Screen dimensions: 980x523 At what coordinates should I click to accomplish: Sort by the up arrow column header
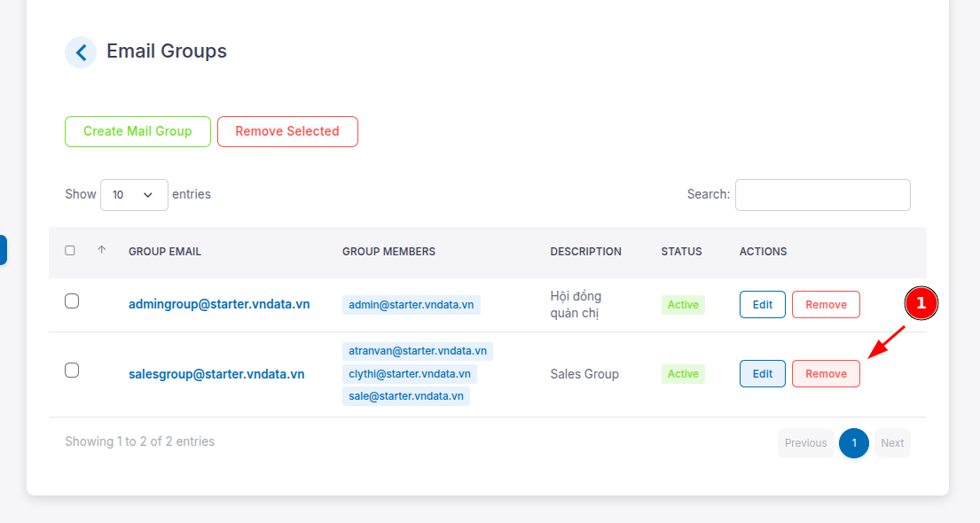[101, 250]
